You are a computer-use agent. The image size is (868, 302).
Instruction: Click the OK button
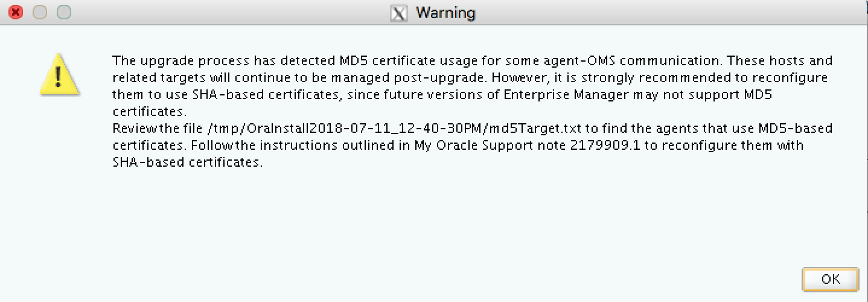coord(830,279)
